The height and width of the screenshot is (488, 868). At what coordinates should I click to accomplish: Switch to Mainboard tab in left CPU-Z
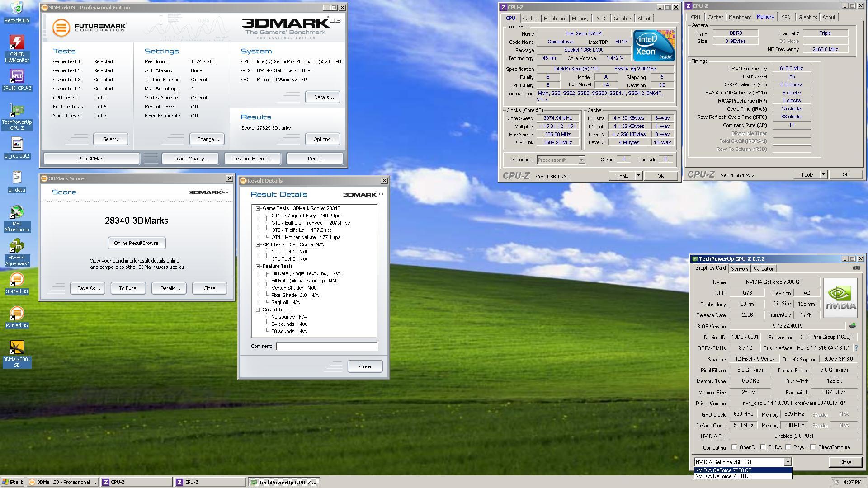(555, 19)
